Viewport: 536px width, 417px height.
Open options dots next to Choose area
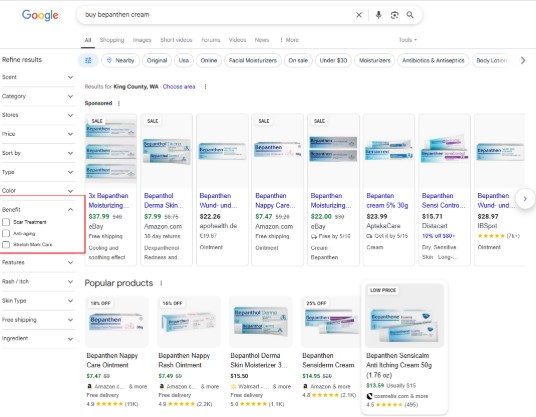coord(205,87)
